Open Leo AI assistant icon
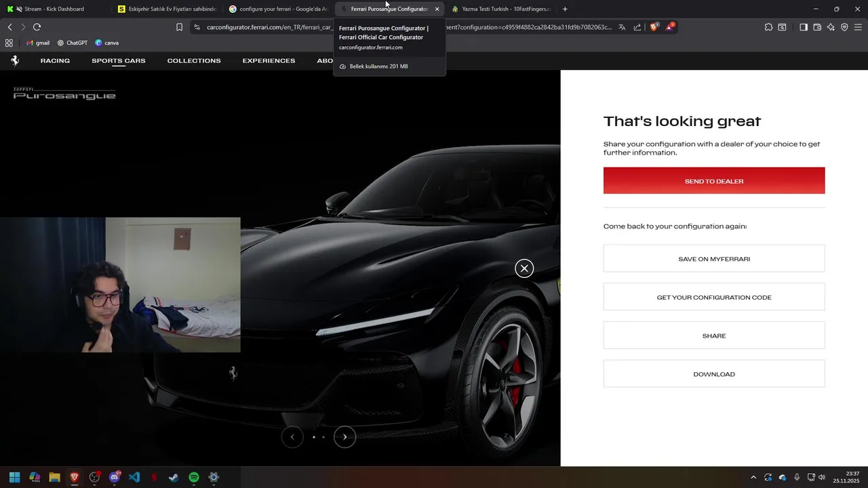 click(831, 27)
